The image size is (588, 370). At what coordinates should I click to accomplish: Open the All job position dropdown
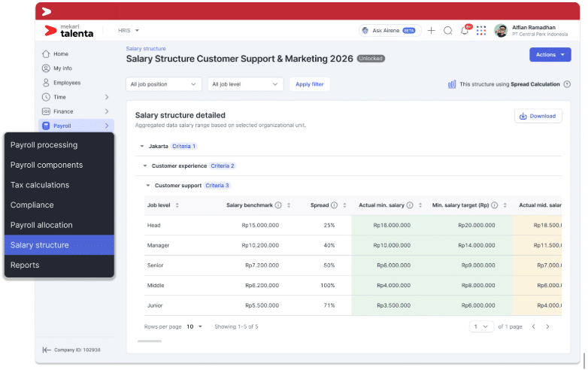[163, 84]
